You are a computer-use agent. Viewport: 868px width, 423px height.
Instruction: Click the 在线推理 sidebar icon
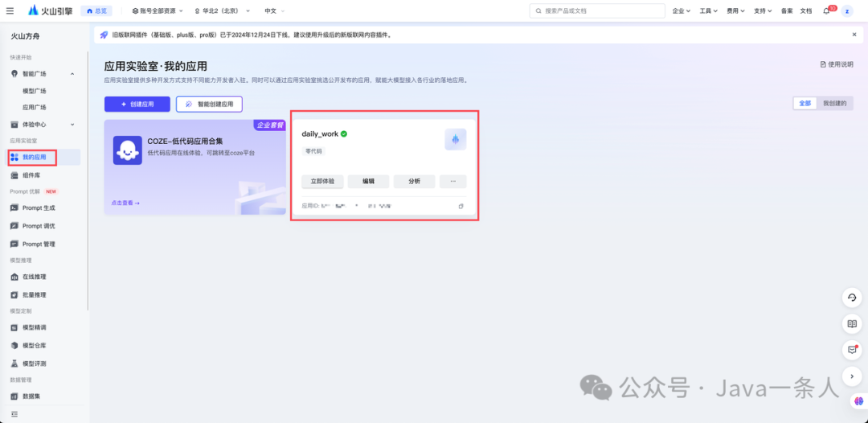(x=14, y=277)
